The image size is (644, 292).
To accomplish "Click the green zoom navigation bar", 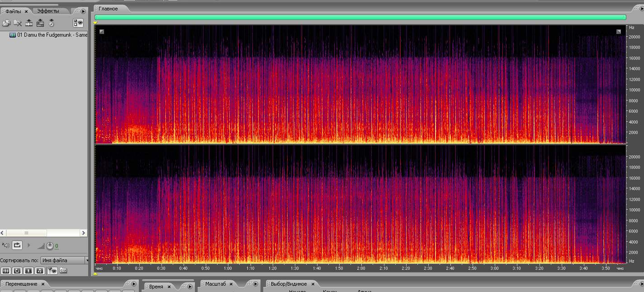I will (360, 17).
